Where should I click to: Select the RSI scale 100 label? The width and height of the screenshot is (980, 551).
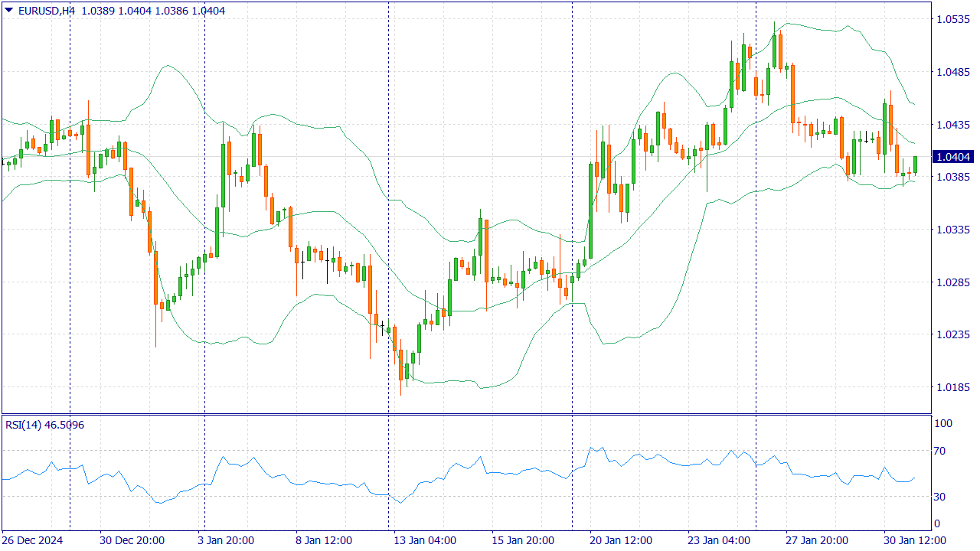coord(943,424)
